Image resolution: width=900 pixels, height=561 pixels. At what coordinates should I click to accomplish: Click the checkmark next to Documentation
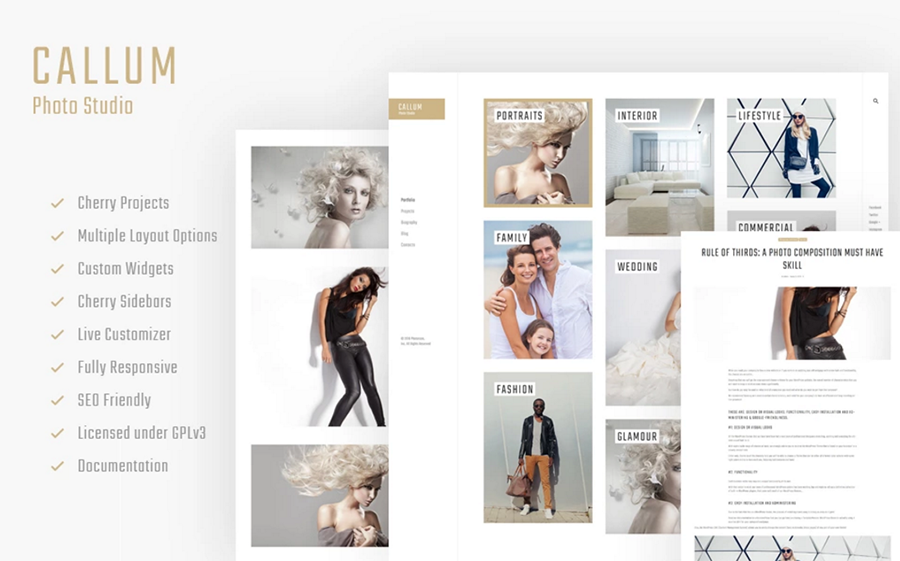[58, 467]
